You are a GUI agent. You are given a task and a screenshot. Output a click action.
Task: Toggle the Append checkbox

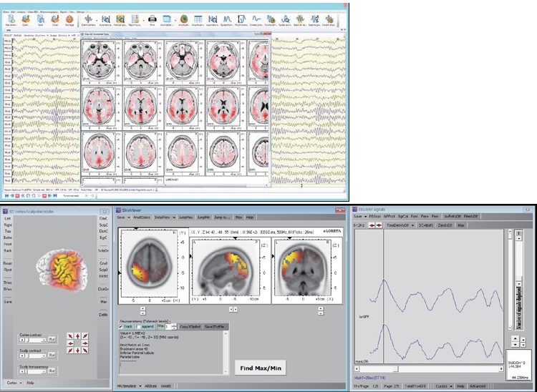[137, 325]
